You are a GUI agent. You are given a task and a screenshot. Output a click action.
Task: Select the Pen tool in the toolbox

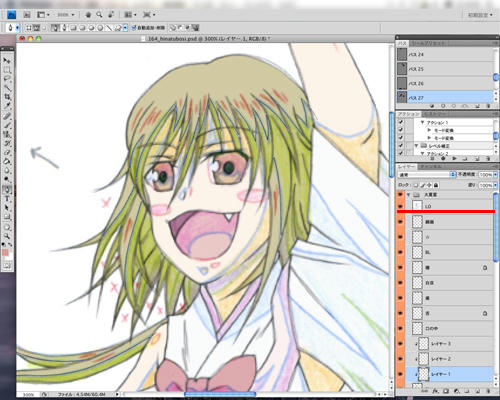[7, 190]
